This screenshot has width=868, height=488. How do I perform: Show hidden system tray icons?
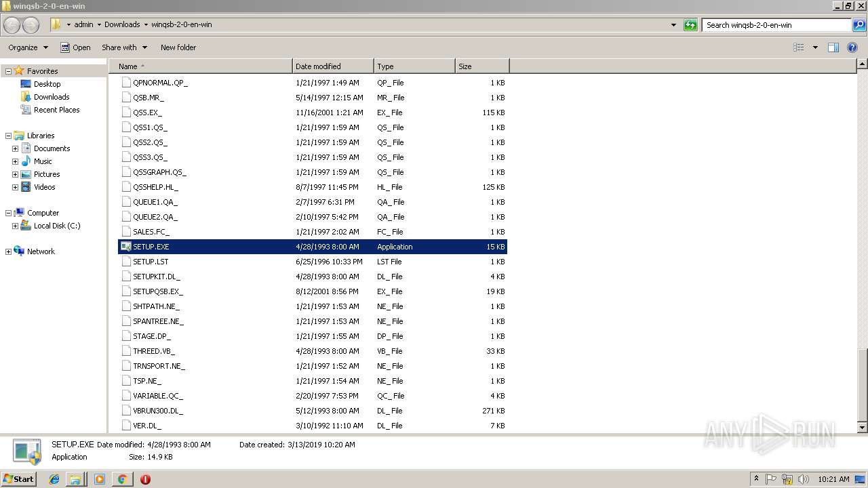(x=757, y=479)
